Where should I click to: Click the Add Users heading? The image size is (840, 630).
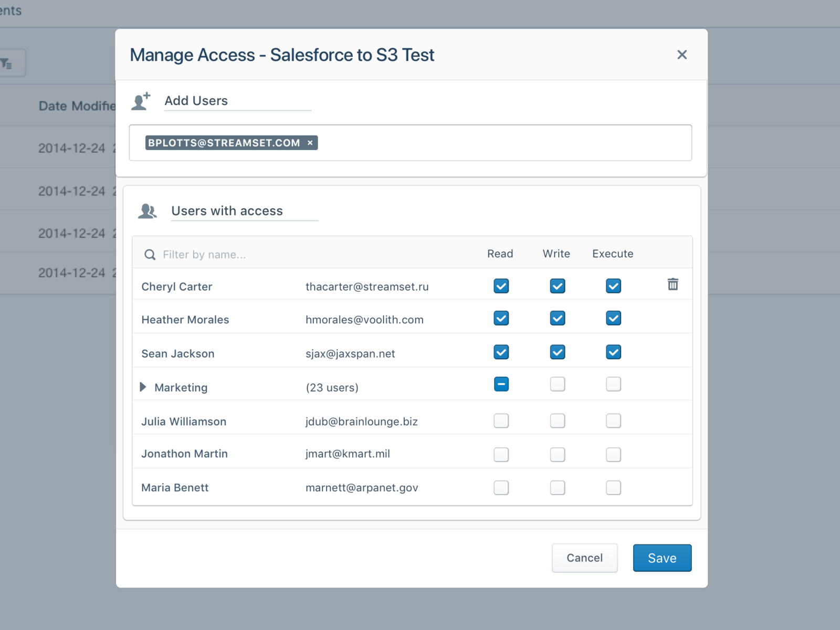coord(196,101)
